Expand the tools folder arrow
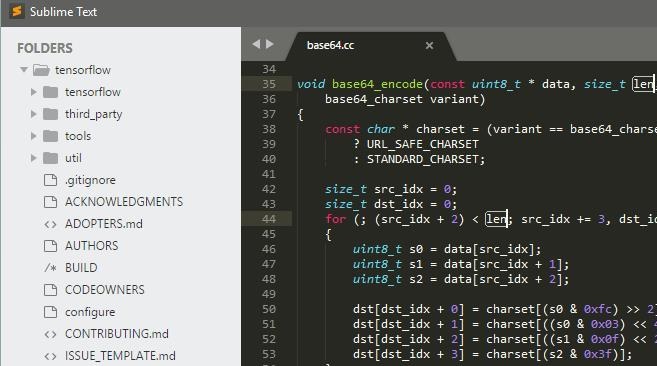This screenshot has height=366, width=657. tap(34, 136)
